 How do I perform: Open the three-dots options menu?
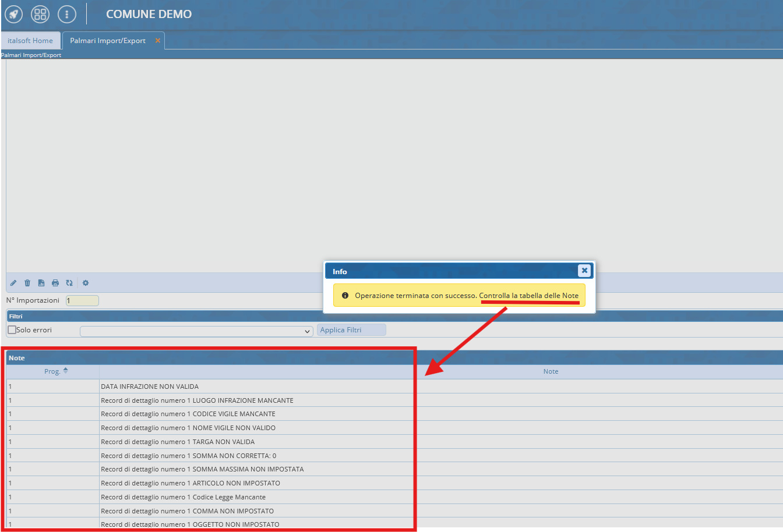pos(67,14)
